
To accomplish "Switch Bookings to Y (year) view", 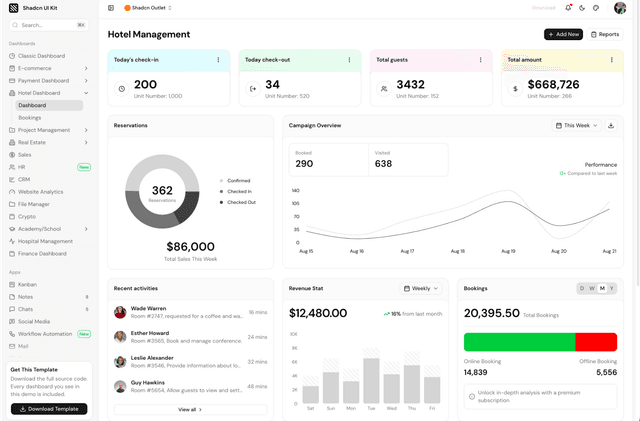I will [611, 288].
